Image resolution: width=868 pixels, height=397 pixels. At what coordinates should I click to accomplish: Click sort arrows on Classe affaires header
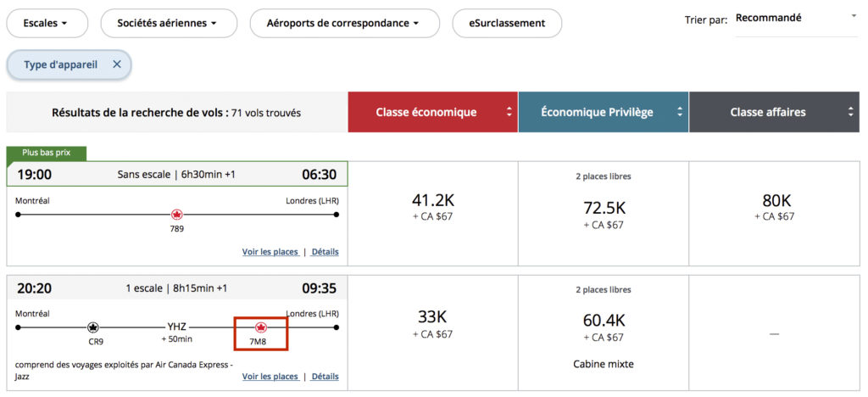point(851,112)
